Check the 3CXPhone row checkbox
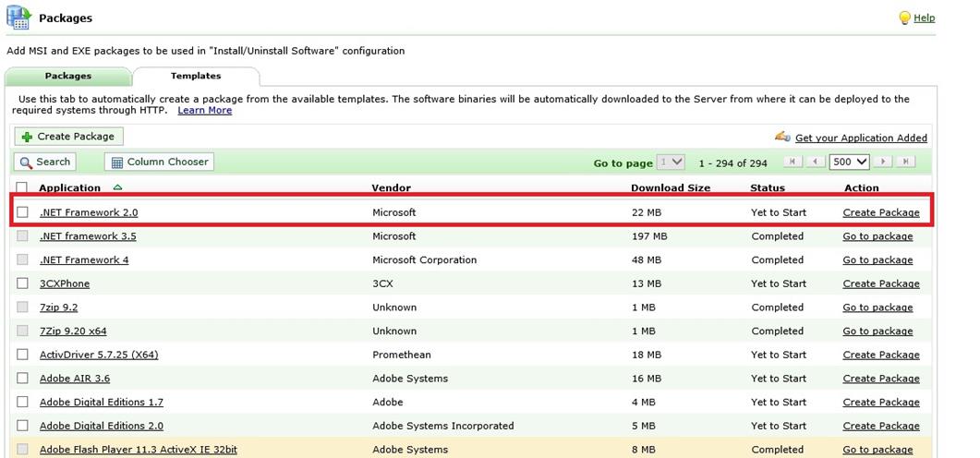 pos(22,283)
